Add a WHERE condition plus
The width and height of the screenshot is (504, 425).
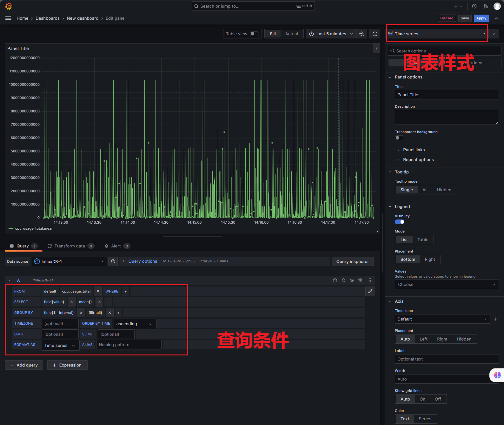125,291
